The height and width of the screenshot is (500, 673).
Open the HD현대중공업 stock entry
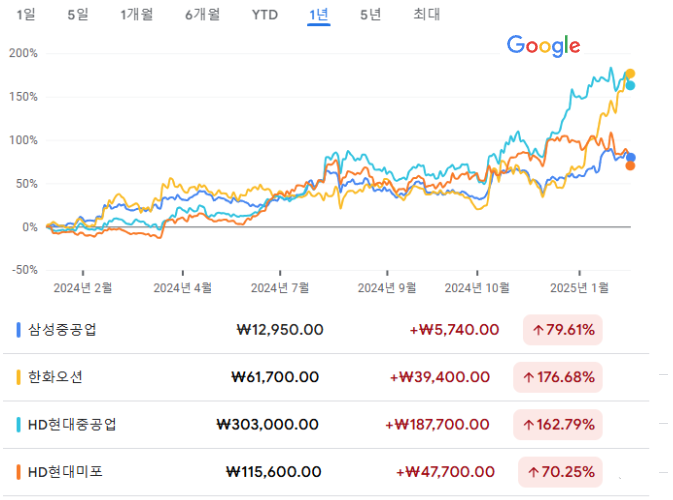click(72, 424)
